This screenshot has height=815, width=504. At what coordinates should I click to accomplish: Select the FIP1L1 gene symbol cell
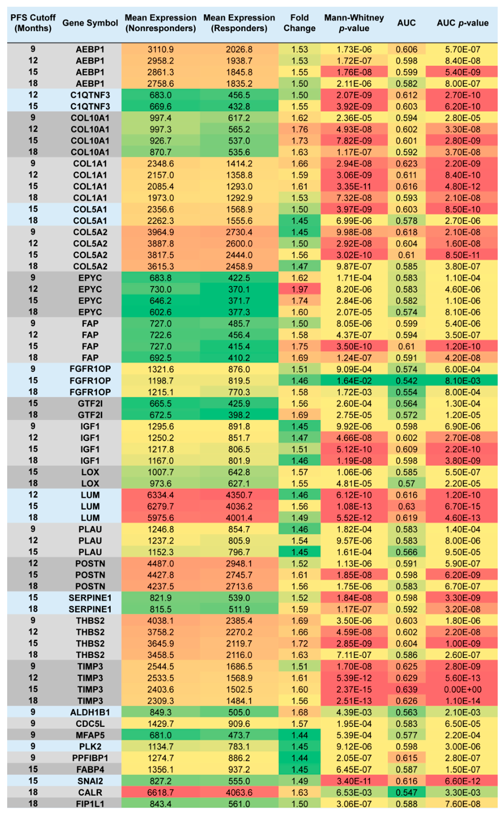point(90,803)
